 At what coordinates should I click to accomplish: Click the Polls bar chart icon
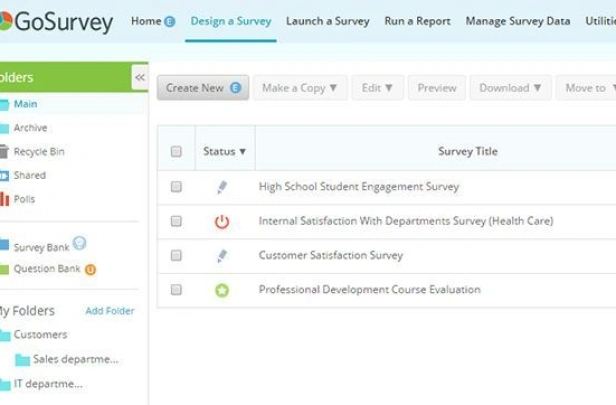(x=4, y=199)
